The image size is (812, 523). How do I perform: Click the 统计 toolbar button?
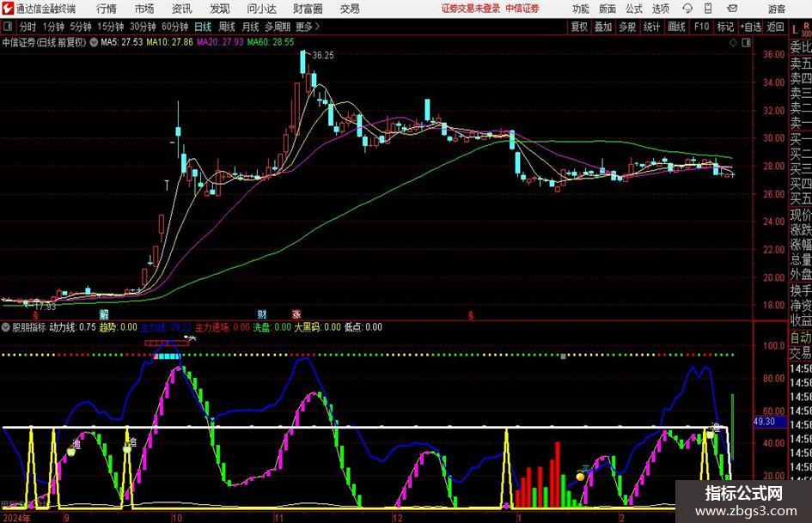(652, 27)
